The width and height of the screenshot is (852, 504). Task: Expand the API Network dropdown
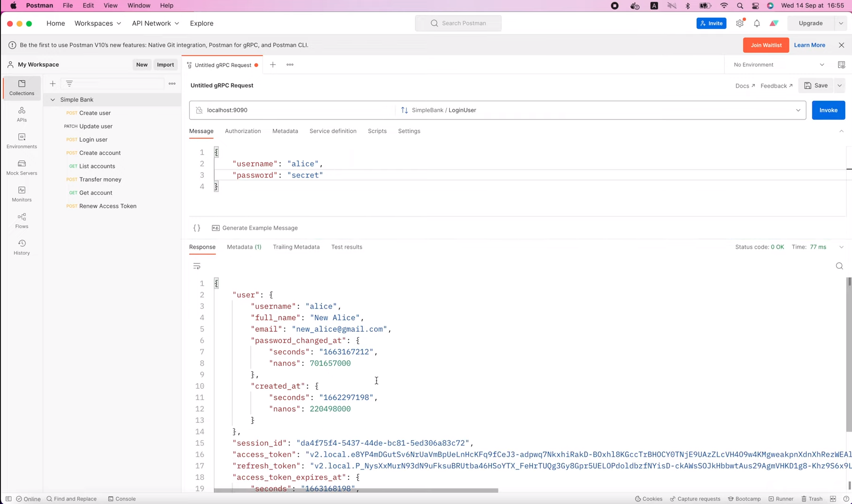[156, 23]
